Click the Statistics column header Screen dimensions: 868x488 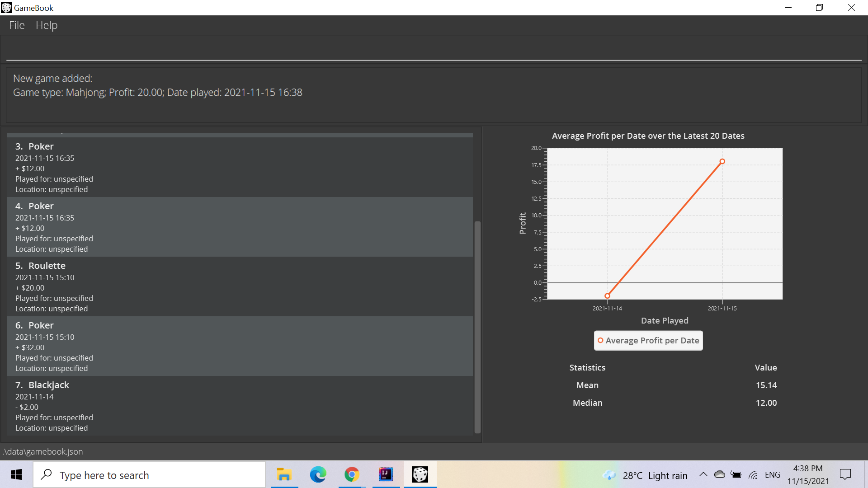(587, 368)
